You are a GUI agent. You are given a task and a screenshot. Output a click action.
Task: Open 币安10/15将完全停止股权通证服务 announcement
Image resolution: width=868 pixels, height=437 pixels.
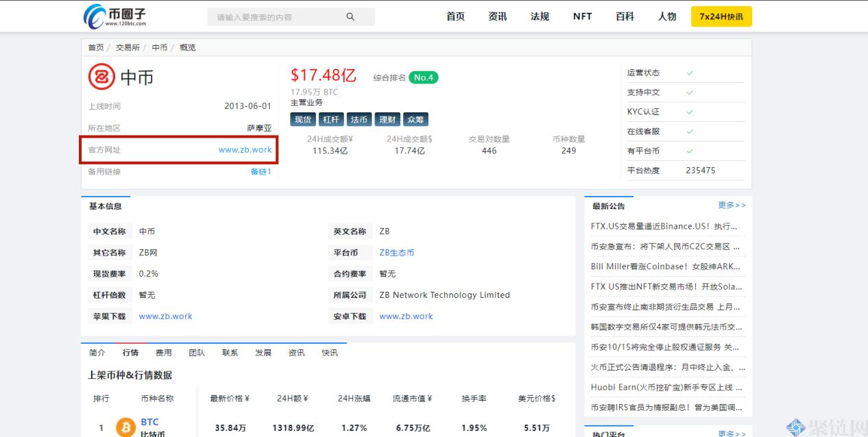(x=666, y=347)
